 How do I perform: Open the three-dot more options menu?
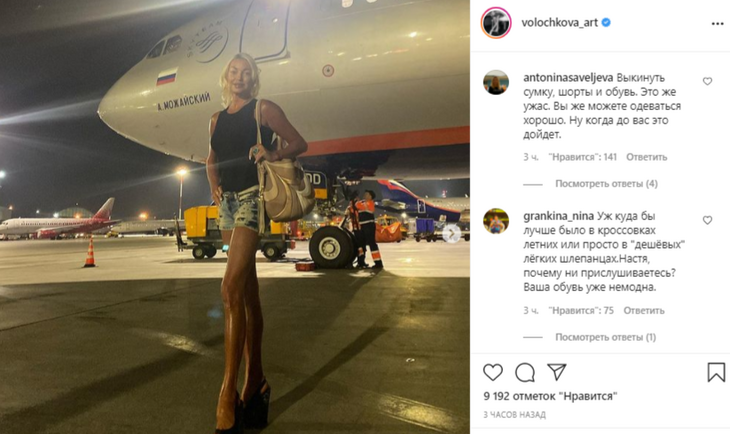[x=717, y=24]
